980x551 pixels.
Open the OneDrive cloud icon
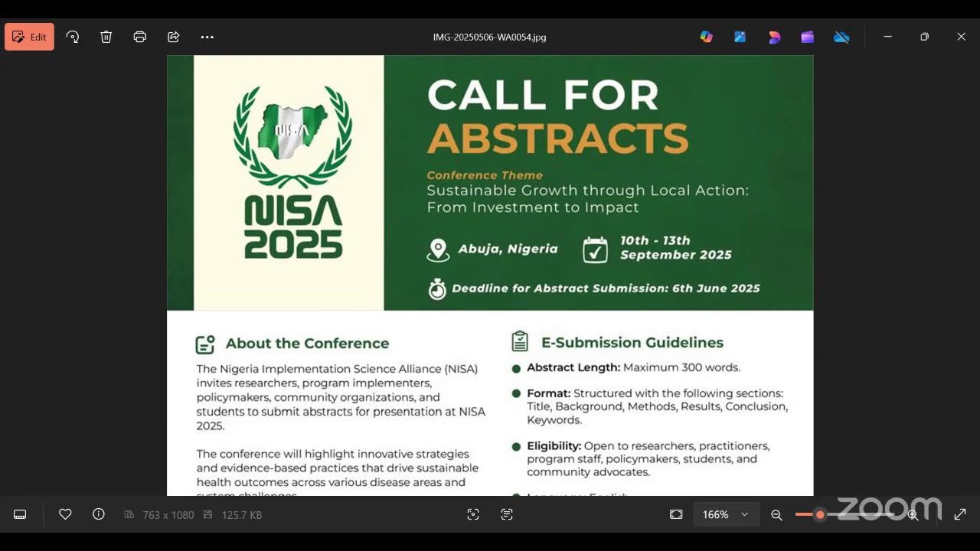point(841,37)
